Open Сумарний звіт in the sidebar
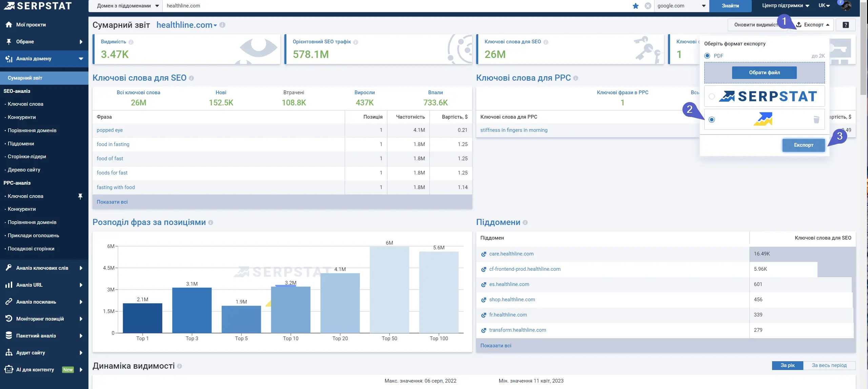 (x=44, y=78)
